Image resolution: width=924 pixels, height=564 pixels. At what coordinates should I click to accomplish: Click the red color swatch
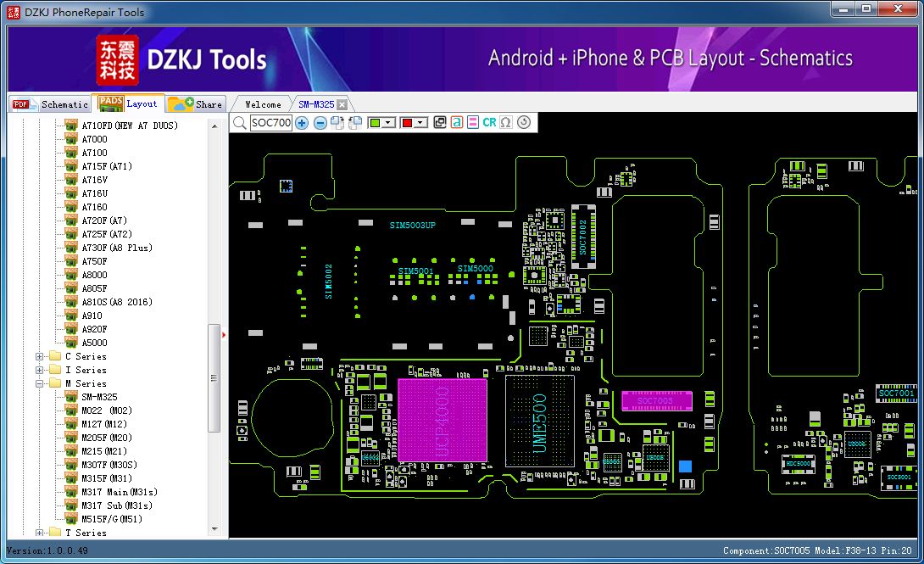point(407,123)
